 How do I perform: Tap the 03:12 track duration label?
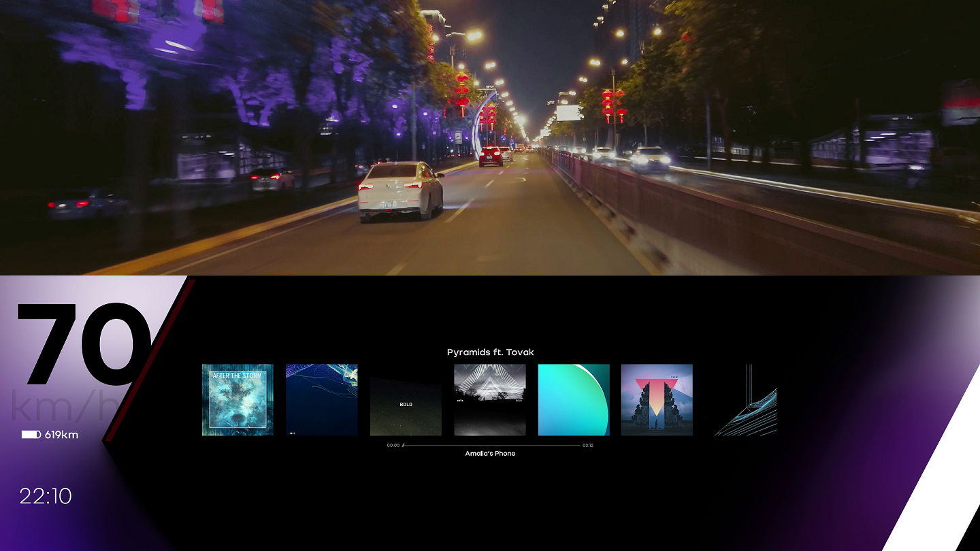click(588, 445)
